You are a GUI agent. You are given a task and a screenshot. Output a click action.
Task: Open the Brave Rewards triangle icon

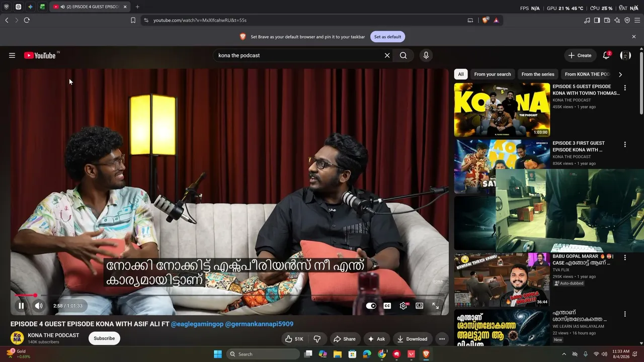pyautogui.click(x=496, y=20)
